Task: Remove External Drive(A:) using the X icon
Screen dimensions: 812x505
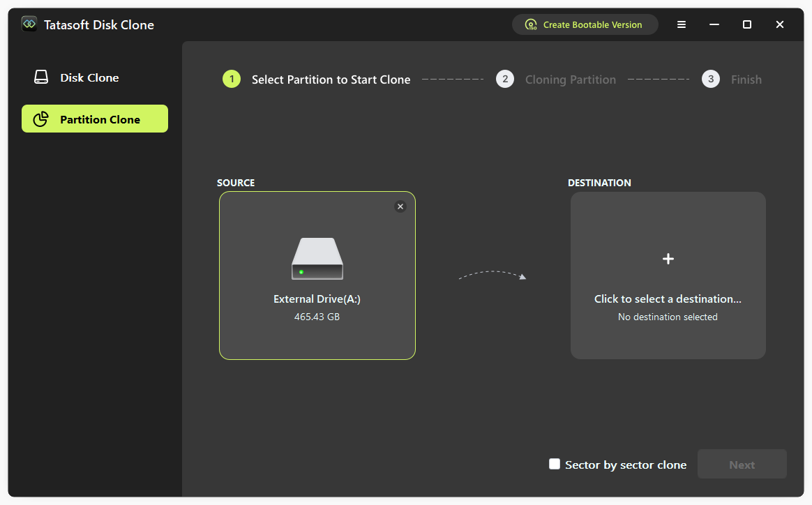Action: [400, 206]
